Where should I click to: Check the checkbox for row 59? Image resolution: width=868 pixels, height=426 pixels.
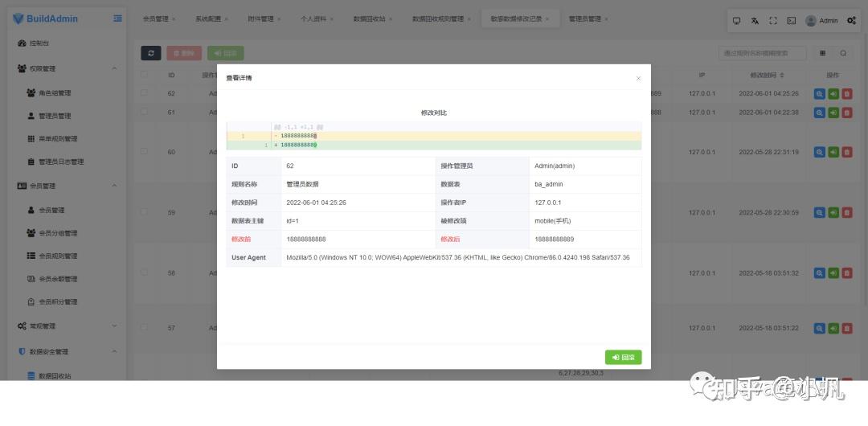point(144,211)
